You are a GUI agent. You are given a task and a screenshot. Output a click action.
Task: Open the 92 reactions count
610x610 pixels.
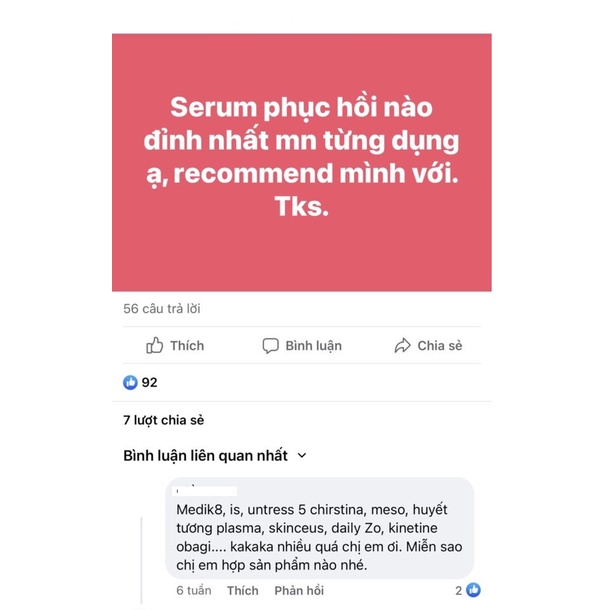pyautogui.click(x=149, y=382)
